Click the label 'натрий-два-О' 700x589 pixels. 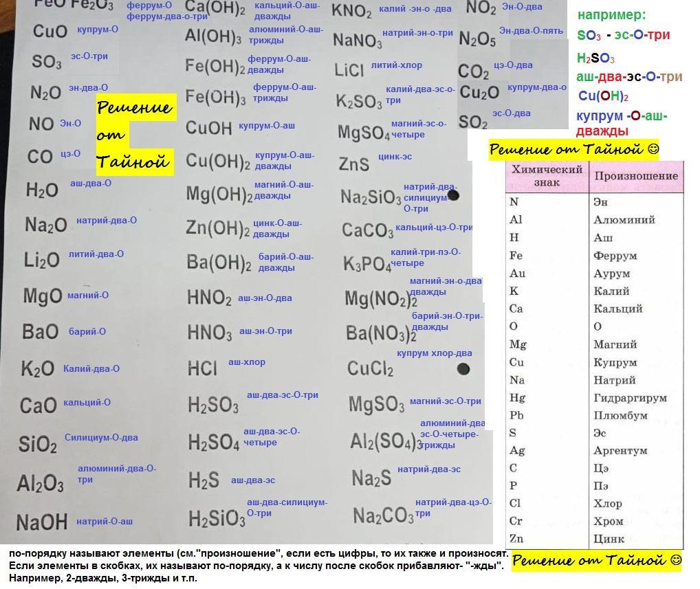[107, 221]
